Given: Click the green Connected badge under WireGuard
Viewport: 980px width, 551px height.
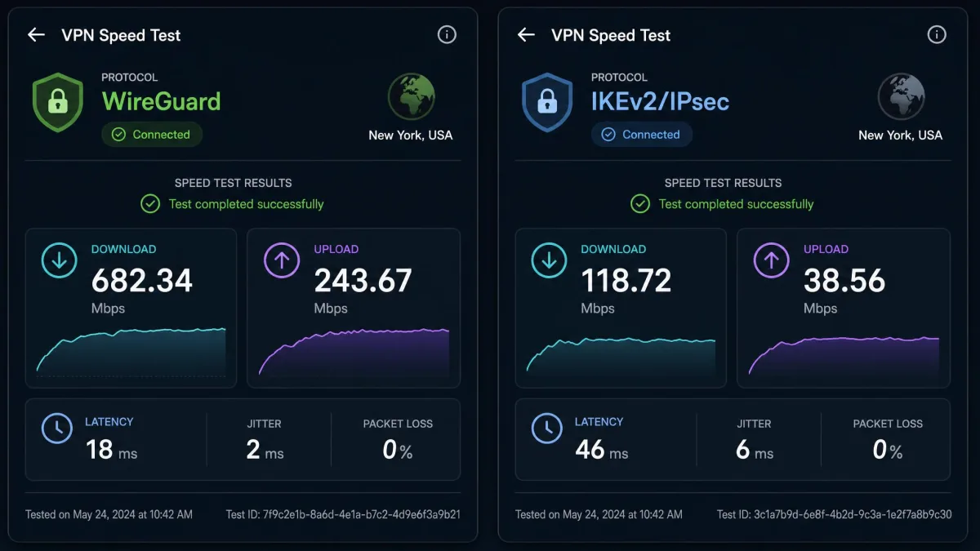Looking at the screenshot, I should (x=152, y=135).
